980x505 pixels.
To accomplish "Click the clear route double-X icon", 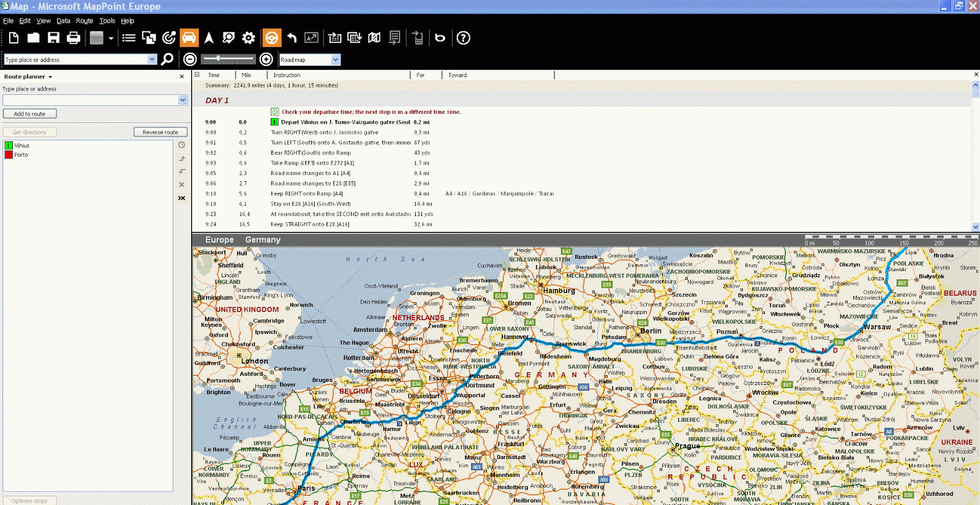I will tap(182, 198).
